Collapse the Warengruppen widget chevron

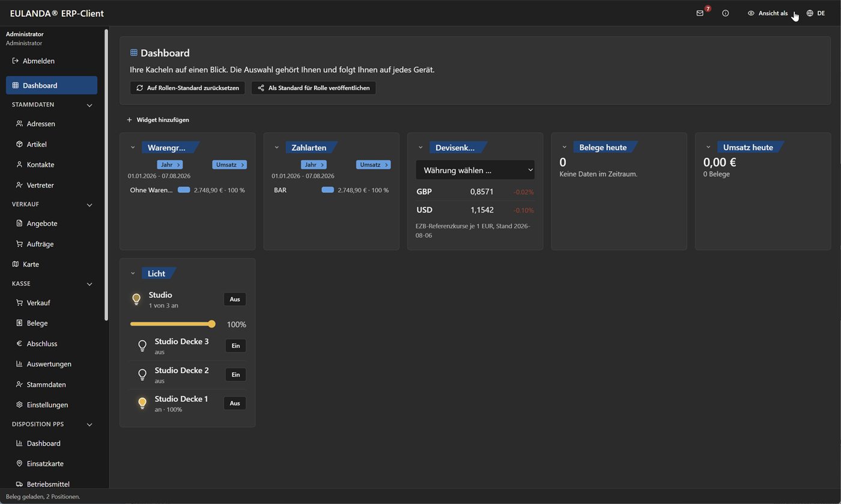(x=133, y=147)
